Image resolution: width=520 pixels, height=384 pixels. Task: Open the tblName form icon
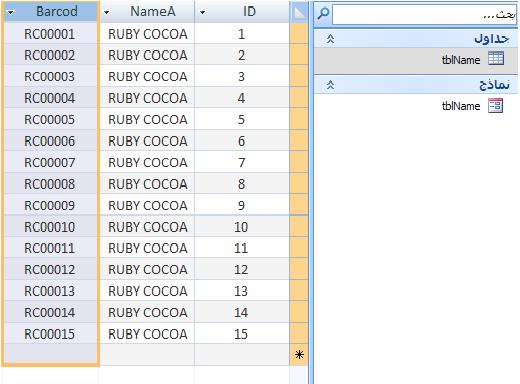pos(495,106)
